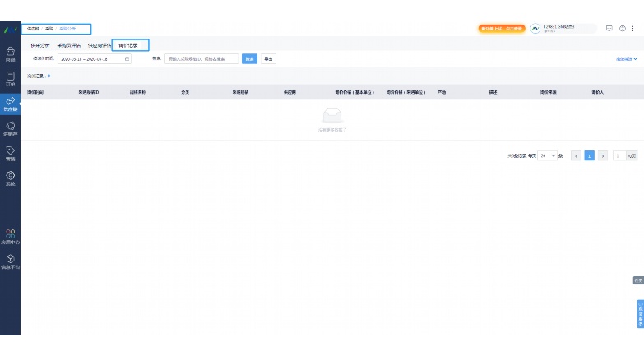Click the blue search button
Screen dimensions: 644x356
249,58
